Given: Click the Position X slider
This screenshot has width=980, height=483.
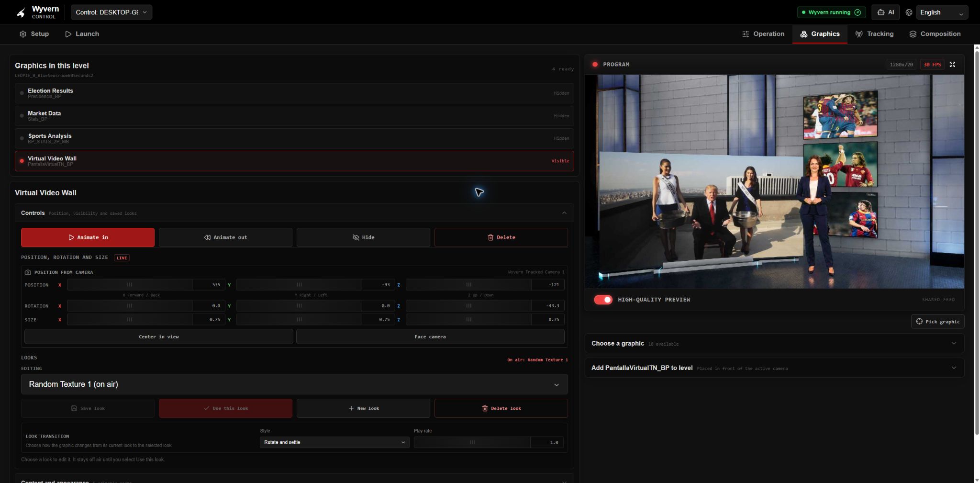Looking at the screenshot, I should [x=130, y=285].
